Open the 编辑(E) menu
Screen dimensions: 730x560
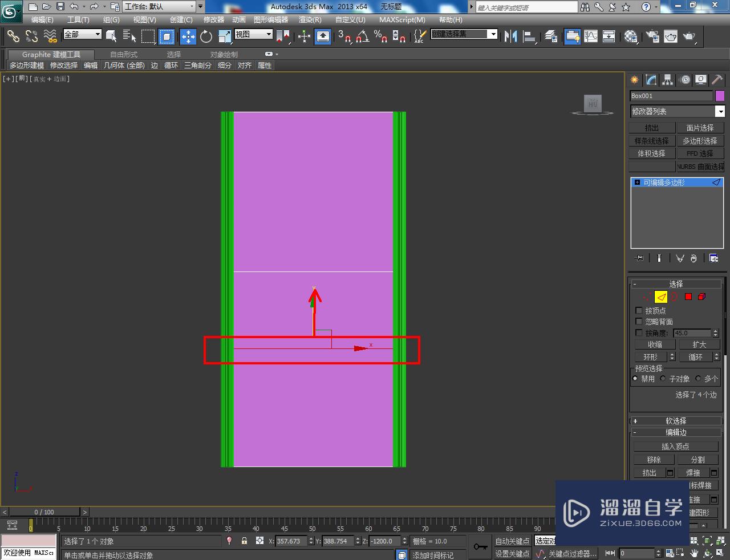click(42, 19)
